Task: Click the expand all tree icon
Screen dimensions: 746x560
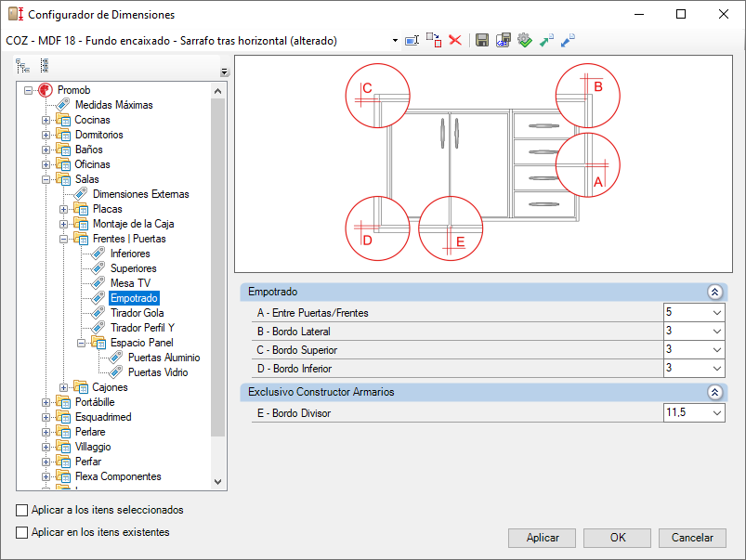Action: point(22,66)
